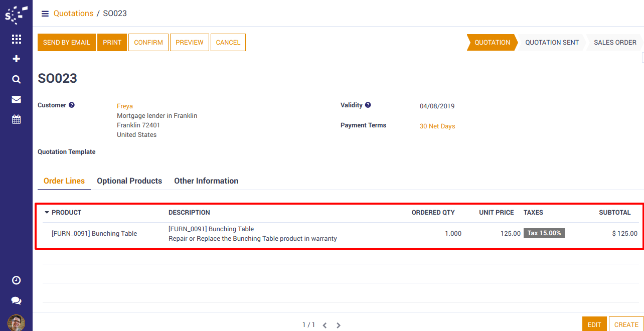Open the apps grid icon in sidebar
The image size is (644, 331).
click(x=16, y=39)
